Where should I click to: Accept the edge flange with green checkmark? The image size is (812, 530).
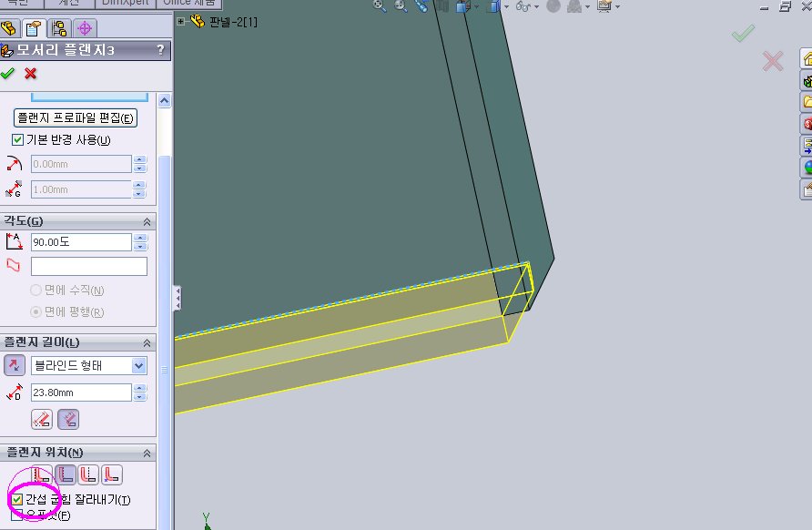8,74
